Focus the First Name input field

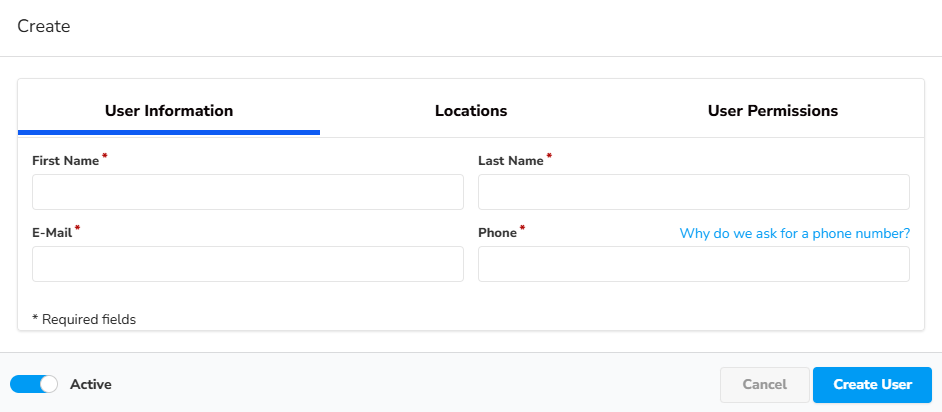pos(248,192)
